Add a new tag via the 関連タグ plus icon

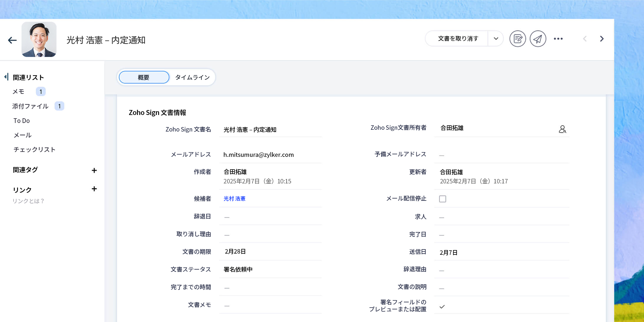click(94, 170)
